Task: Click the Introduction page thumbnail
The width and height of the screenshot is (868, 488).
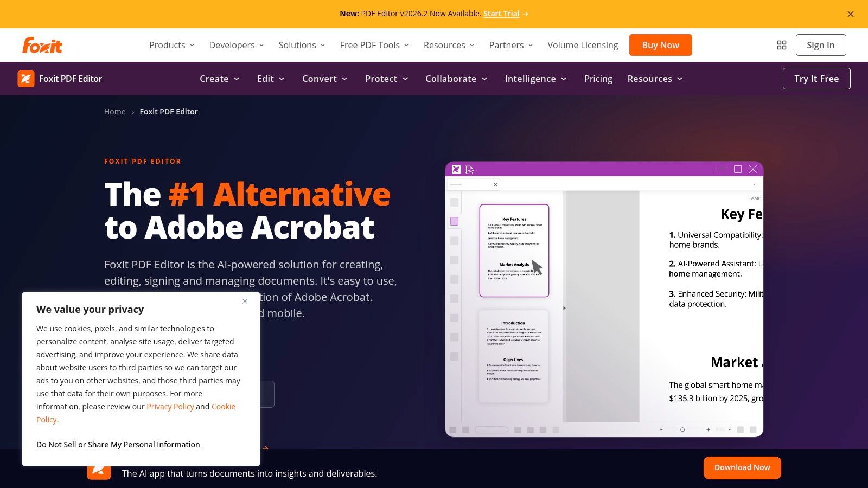Action: (x=513, y=356)
